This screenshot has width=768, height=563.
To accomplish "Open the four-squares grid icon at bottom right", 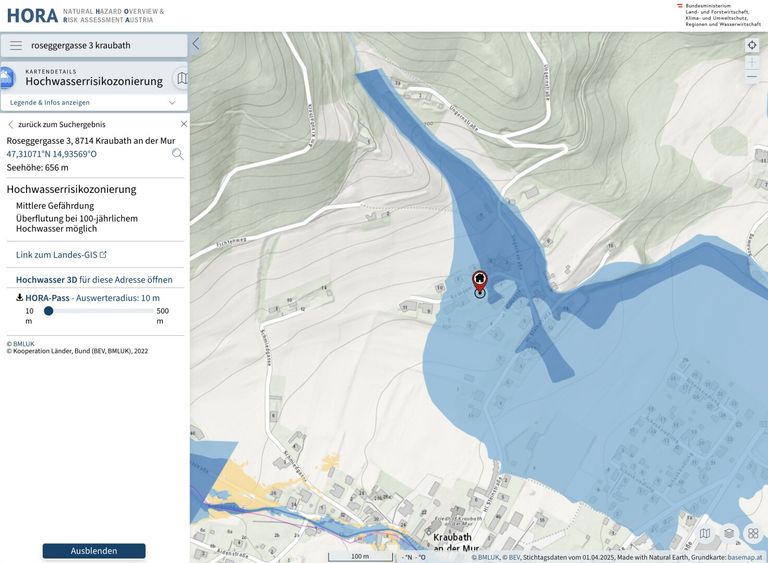I will [x=753, y=534].
